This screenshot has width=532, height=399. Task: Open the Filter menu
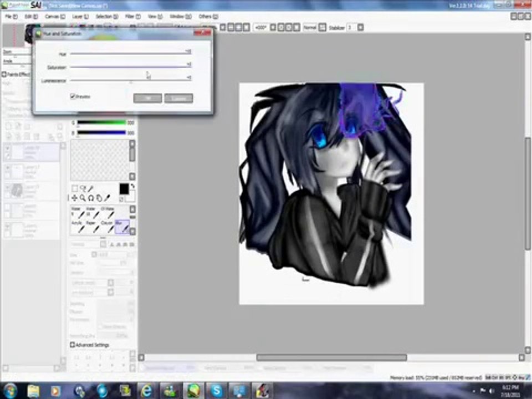[x=132, y=16]
